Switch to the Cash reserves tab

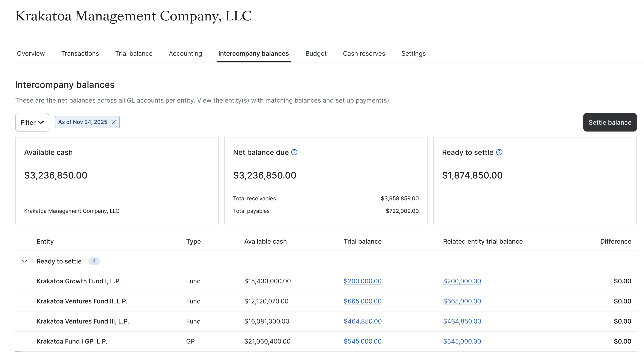364,53
